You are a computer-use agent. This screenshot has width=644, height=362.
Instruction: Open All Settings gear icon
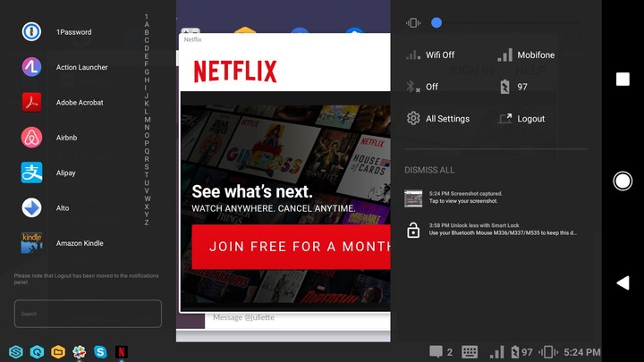(413, 118)
